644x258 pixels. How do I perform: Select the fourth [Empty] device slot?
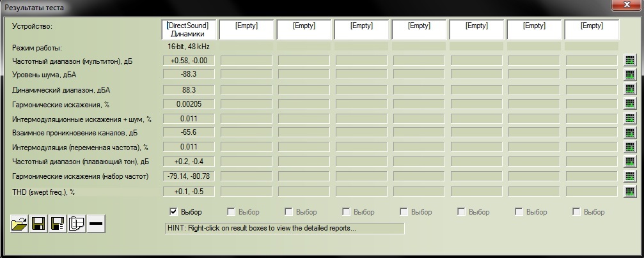[419, 30]
